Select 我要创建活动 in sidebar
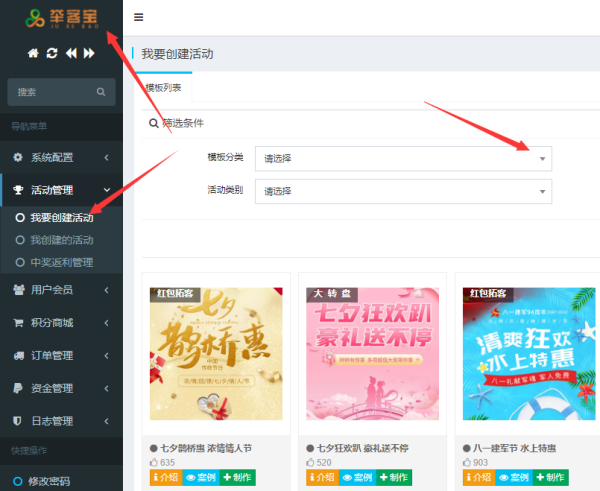The width and height of the screenshot is (600, 491). 61,217
